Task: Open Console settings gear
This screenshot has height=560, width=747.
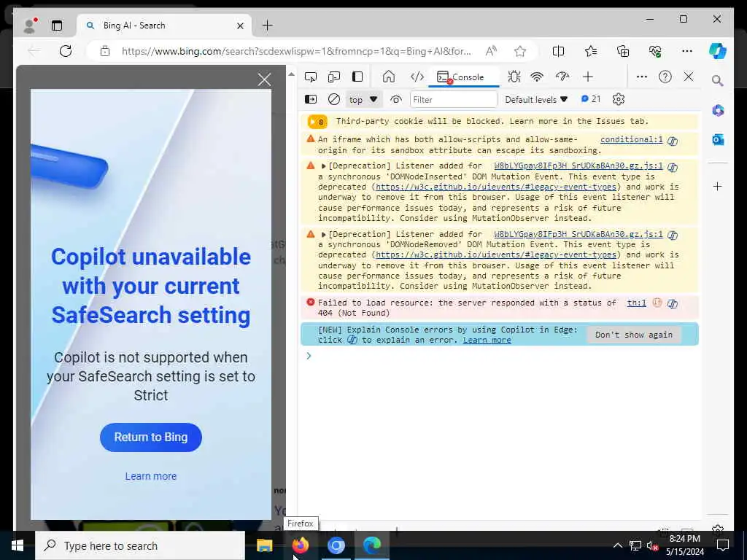Action: point(619,99)
